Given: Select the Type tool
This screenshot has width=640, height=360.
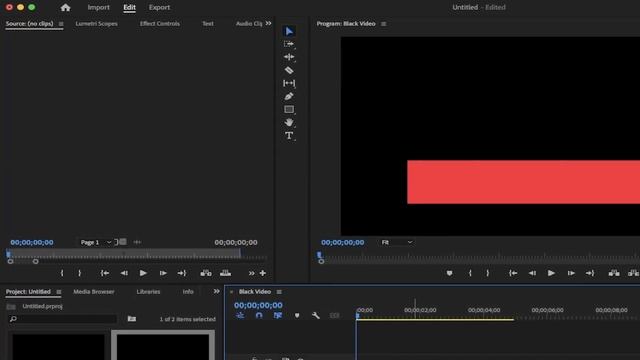Looking at the screenshot, I should (289, 136).
